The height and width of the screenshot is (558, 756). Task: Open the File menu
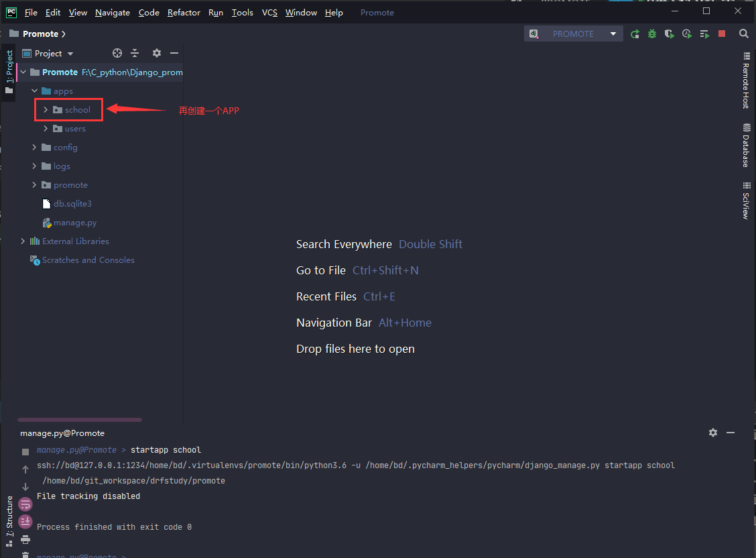tap(31, 13)
